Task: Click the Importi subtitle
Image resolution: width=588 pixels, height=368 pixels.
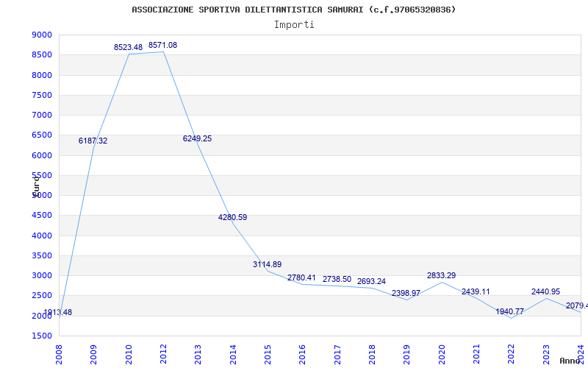Action: [x=294, y=24]
